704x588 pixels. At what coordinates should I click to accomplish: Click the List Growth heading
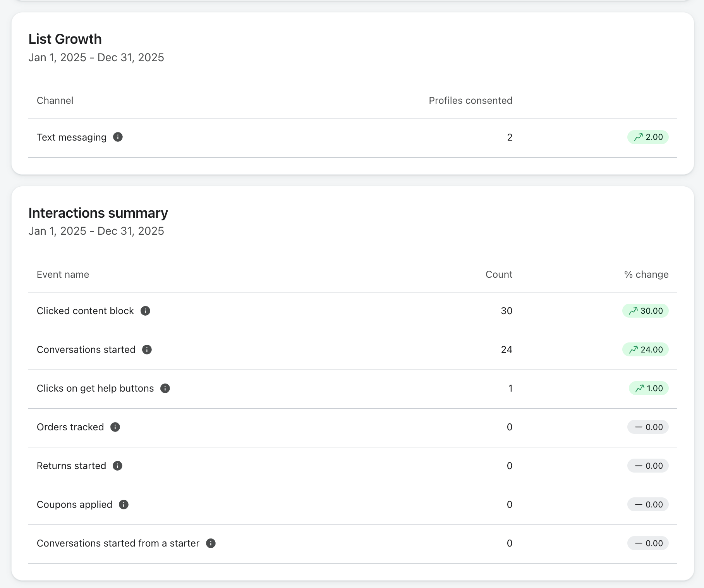[65, 39]
